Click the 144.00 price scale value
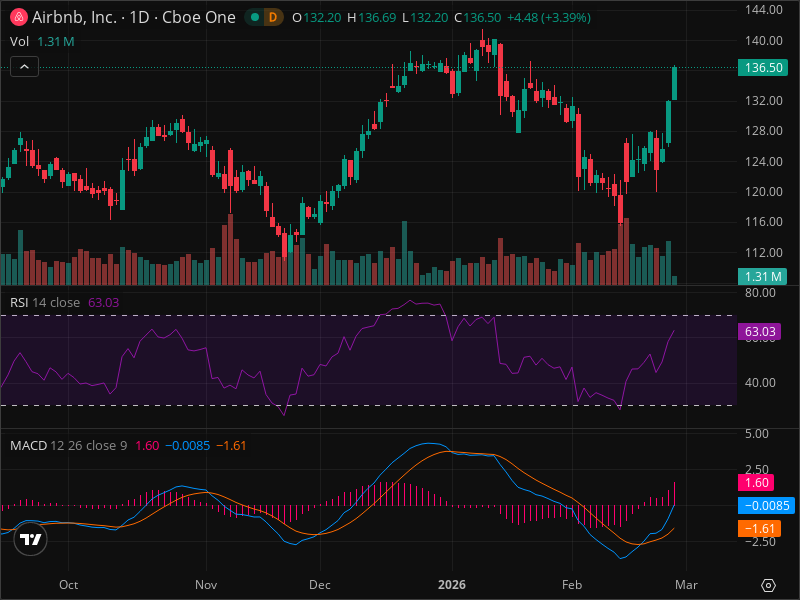Image resolution: width=800 pixels, height=600 pixels. pos(763,10)
